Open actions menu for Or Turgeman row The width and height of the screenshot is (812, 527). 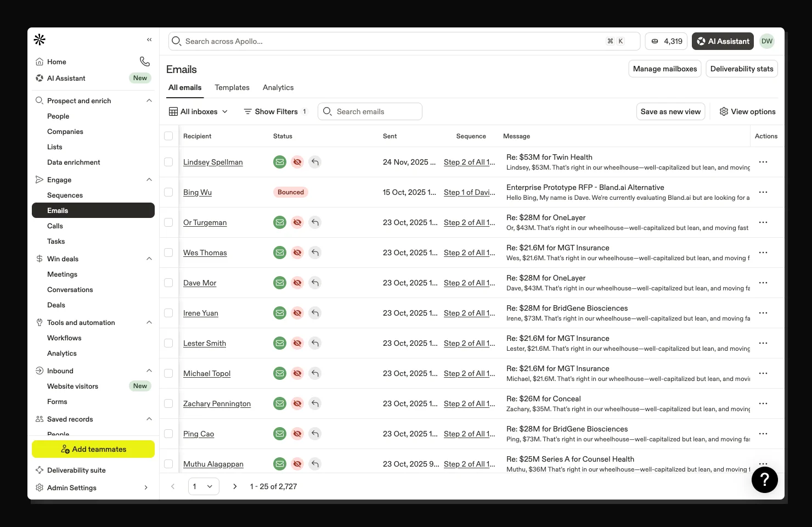(763, 222)
